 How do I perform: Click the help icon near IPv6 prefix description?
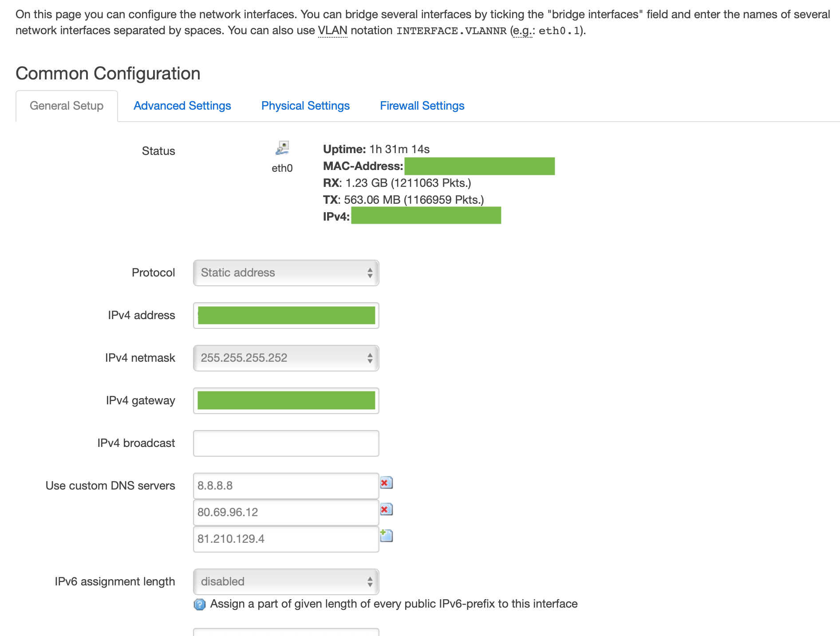pyautogui.click(x=200, y=604)
